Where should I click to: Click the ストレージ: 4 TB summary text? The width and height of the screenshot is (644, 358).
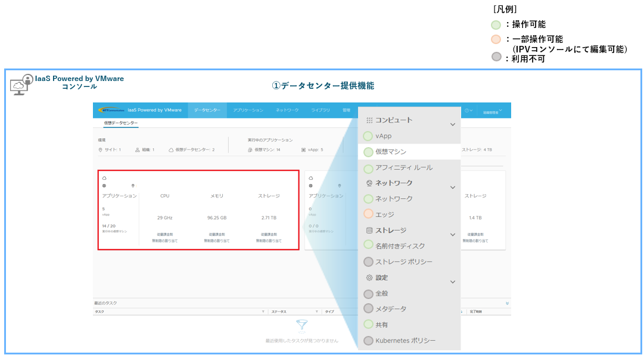477,150
